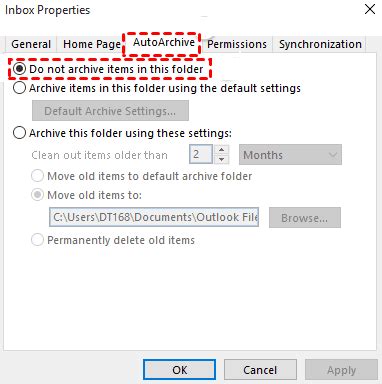Browse for an archive file location
Viewport: 382px width, 384px height.
(305, 218)
